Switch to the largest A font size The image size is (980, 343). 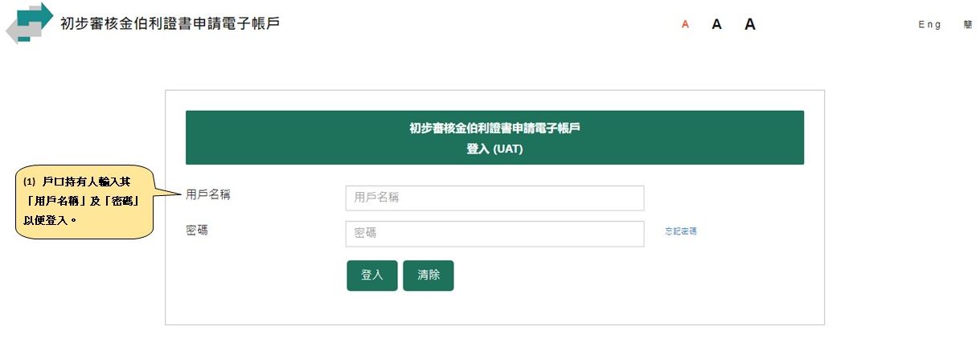(x=750, y=24)
